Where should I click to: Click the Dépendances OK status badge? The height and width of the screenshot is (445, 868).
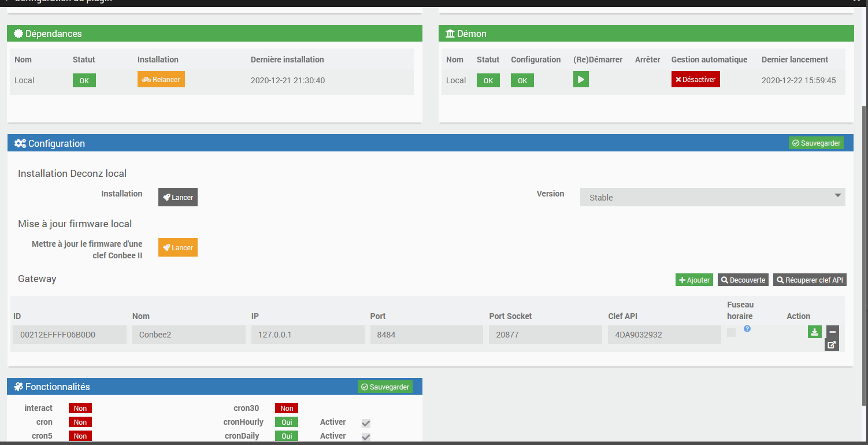click(x=84, y=80)
